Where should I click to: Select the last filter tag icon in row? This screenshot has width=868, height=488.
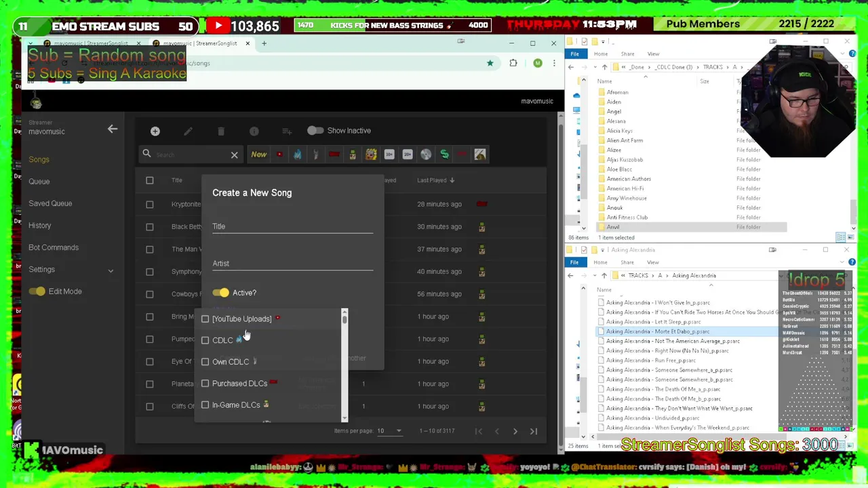(480, 155)
